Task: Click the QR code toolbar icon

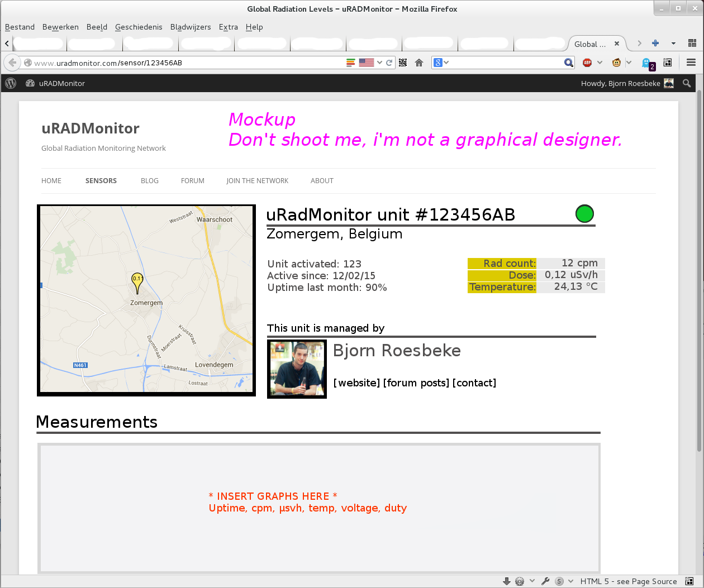Action: coord(403,63)
